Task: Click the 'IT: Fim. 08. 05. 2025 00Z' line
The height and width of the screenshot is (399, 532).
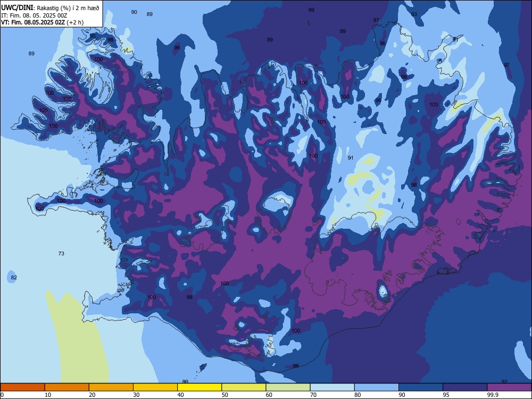Action: 34,15
